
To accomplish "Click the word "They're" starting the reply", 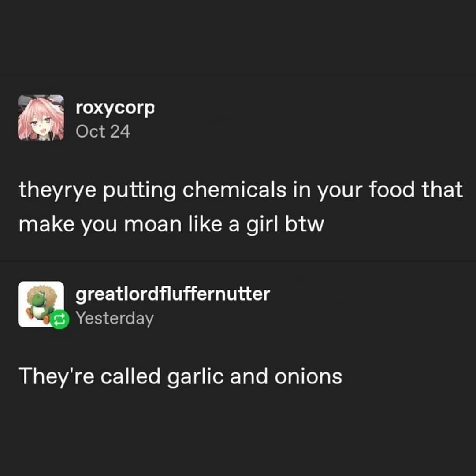I will (x=56, y=377).
